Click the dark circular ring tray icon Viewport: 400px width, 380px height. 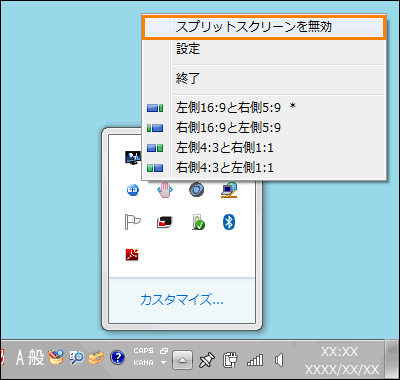click(197, 190)
